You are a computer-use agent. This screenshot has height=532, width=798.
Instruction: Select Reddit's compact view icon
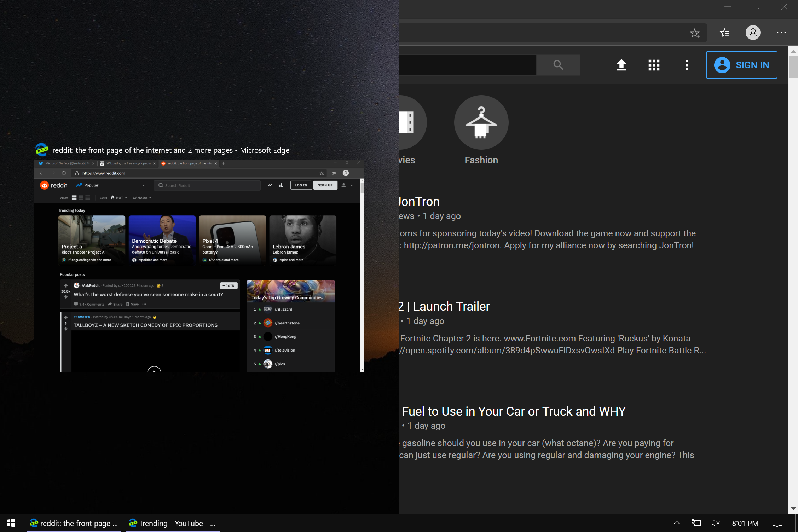click(x=87, y=198)
